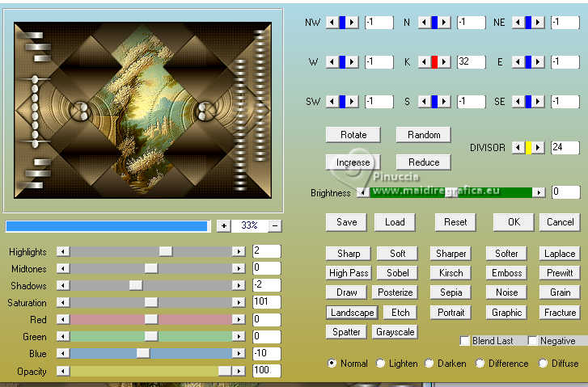Load a filter preset
This screenshot has width=588, height=387.
[395, 222]
